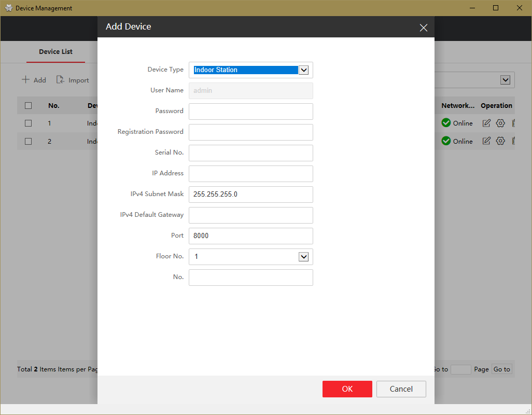Click the Device Management app icon
Viewport: 532px width, 415px height.
[8, 8]
